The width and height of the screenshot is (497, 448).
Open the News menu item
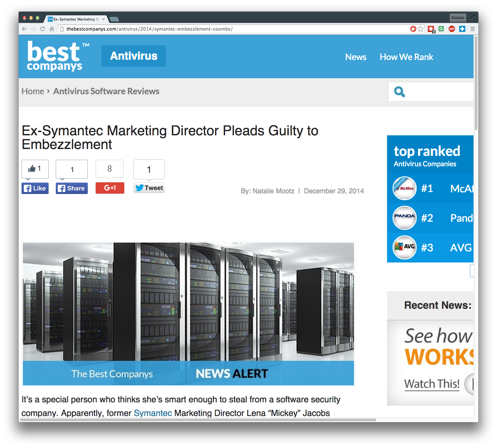coord(356,57)
